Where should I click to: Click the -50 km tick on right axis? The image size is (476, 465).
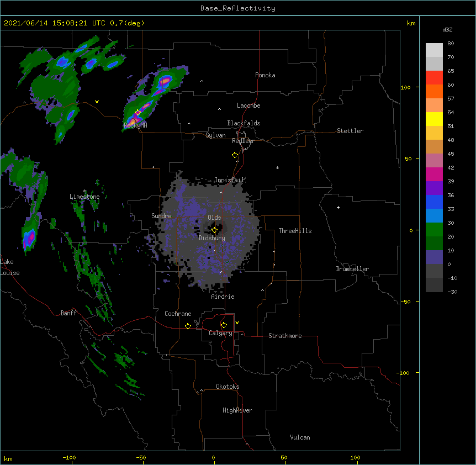coord(405,302)
